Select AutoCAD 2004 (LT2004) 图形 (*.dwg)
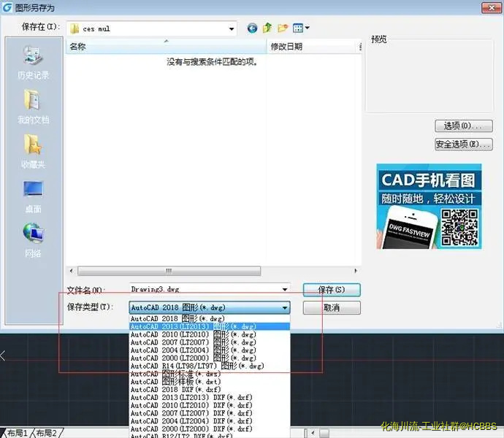504x438 pixels. pos(194,350)
